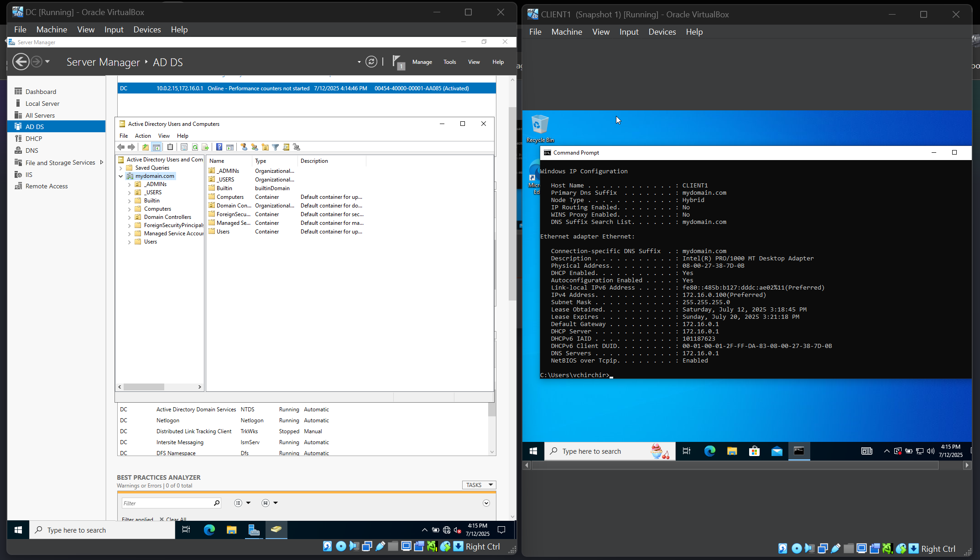Select the Netlogon service row
The height and width of the screenshot is (560, 980).
coord(302,420)
